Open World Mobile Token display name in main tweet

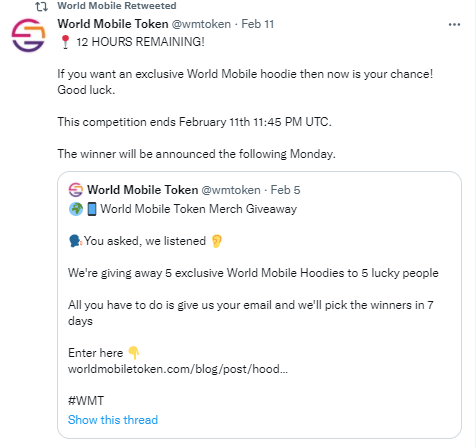point(113,24)
